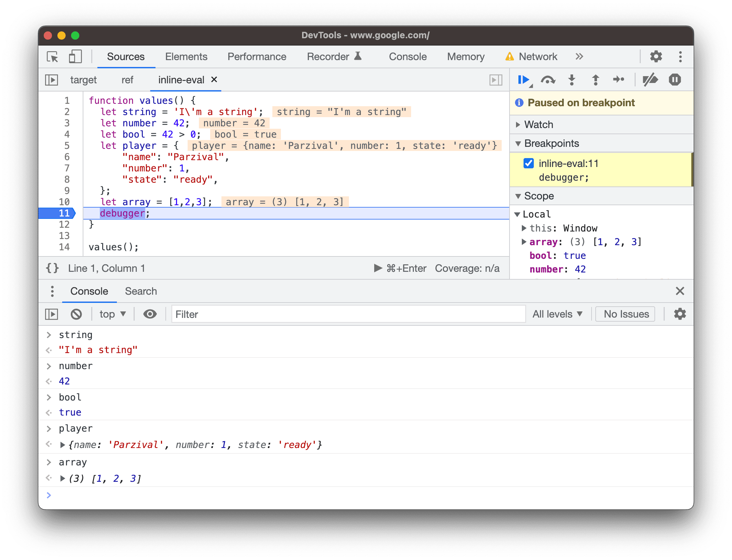Click the DevTools settings gear icon

coord(658,56)
